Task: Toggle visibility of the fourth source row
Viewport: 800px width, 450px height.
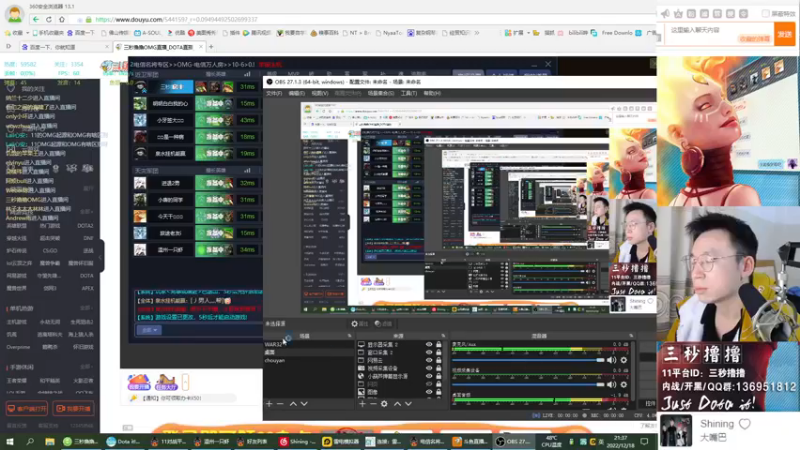Action: pyautogui.click(x=429, y=368)
